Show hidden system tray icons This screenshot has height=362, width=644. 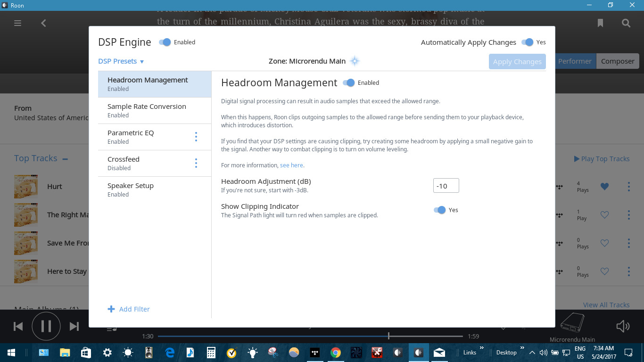(532, 353)
